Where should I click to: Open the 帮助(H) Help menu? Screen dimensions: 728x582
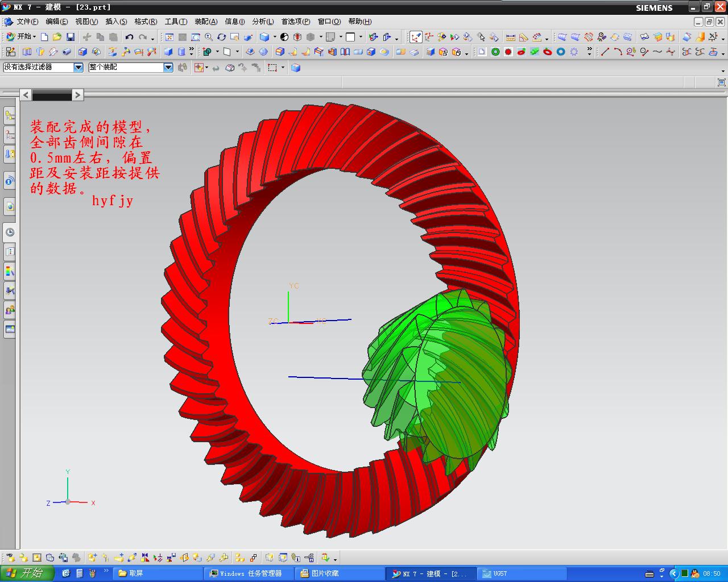360,22
